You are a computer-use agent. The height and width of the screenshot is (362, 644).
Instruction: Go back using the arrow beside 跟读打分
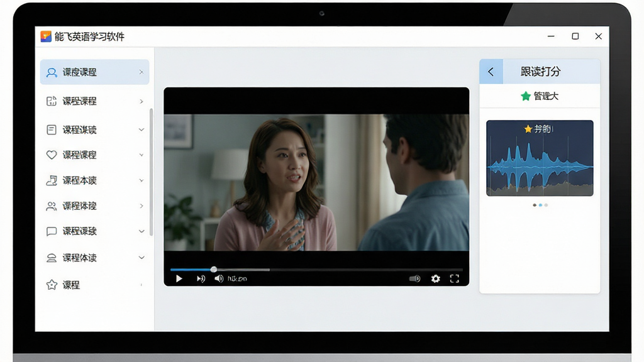(491, 72)
